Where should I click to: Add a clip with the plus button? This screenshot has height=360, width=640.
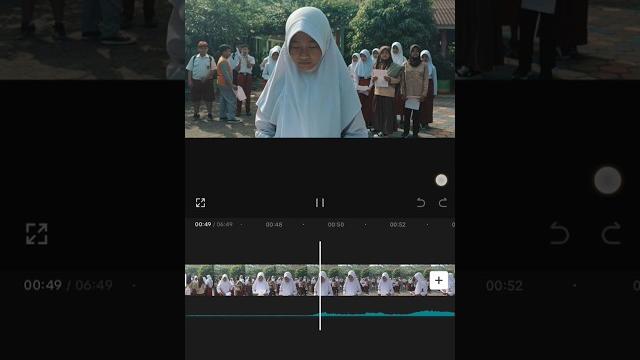pyautogui.click(x=438, y=280)
